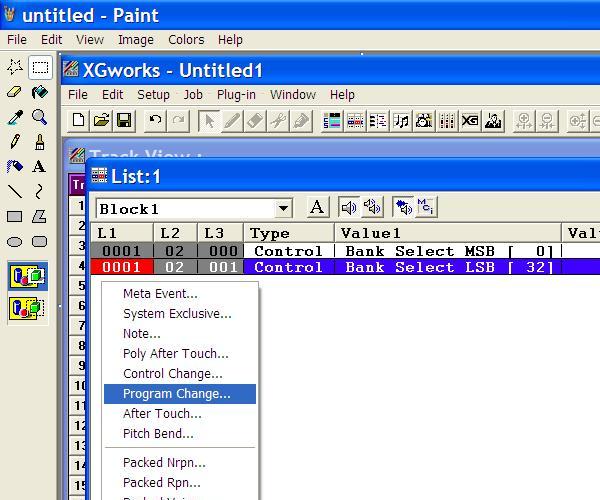
Task: Click the Value1 column header
Action: point(448,233)
